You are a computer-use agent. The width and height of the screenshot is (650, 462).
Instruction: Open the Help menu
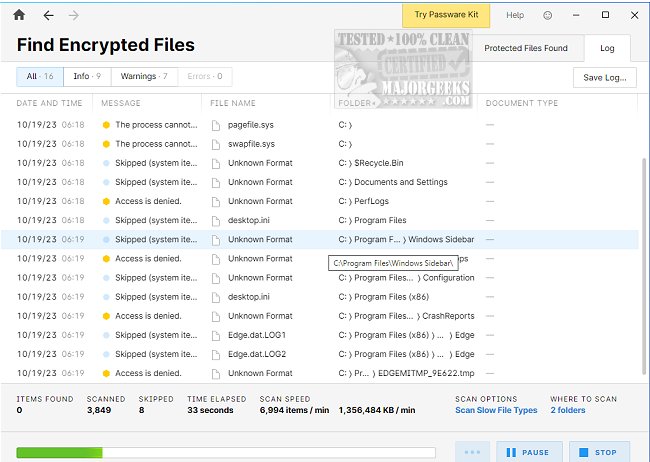[x=515, y=15]
